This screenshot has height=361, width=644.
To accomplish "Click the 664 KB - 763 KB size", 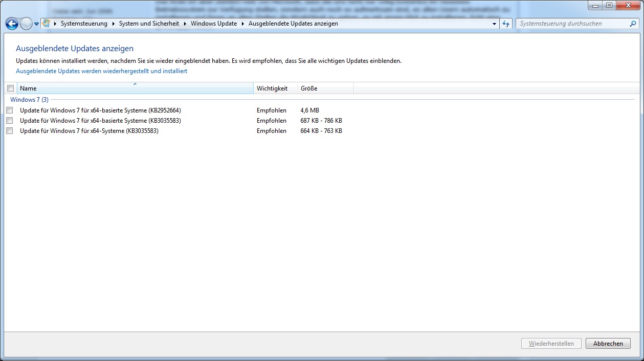I will click(321, 131).
